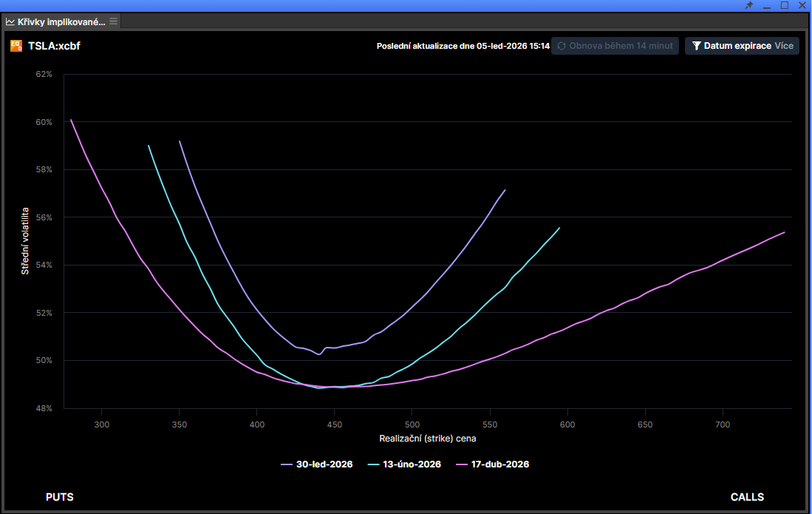
Task: Click the funnel filter icon
Action: [x=696, y=46]
